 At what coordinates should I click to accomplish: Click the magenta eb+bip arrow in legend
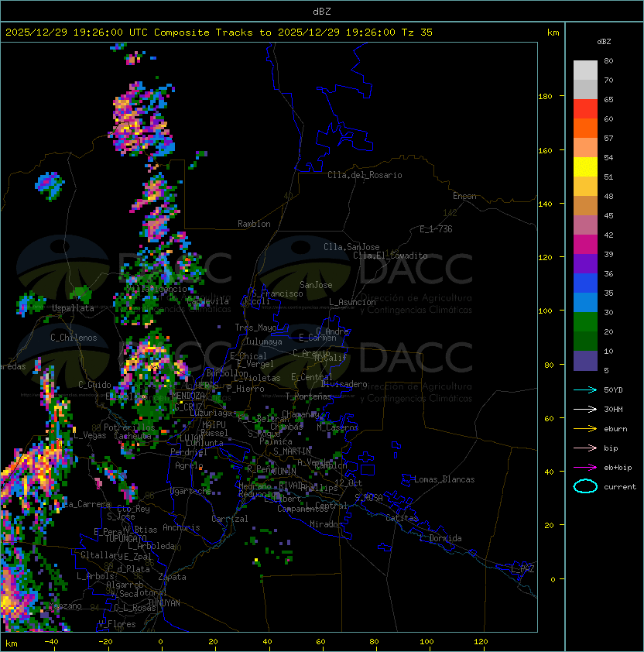coord(585,468)
